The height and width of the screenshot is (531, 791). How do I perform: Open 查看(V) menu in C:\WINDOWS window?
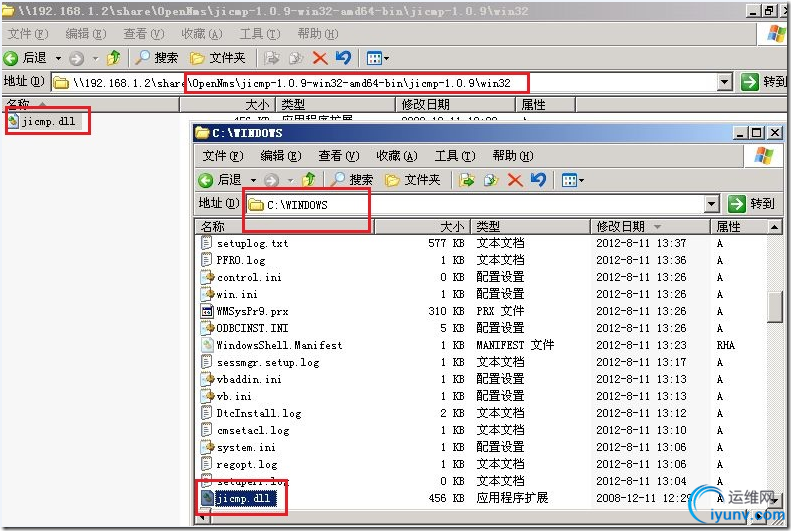(x=338, y=156)
